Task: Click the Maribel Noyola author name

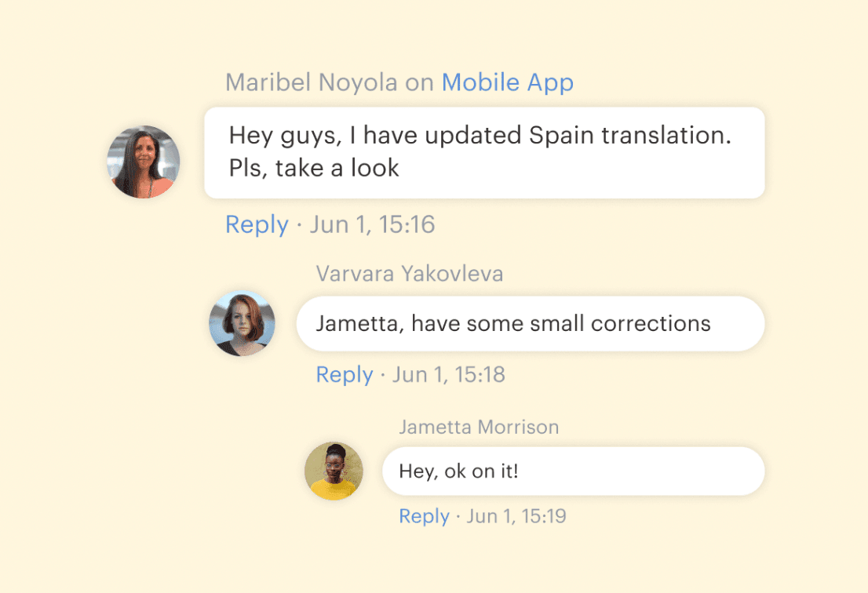Action: 312,82
